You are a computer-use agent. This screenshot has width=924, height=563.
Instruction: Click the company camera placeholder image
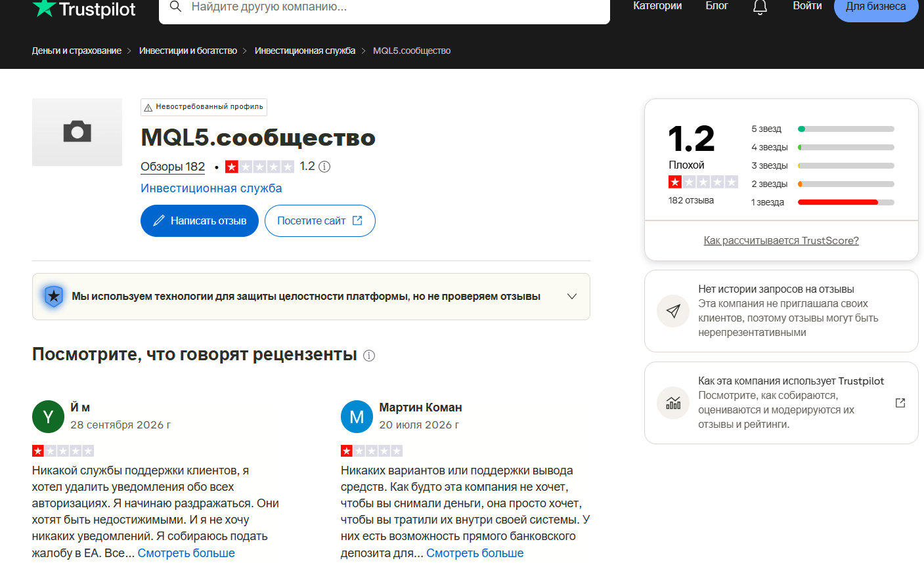[77, 132]
